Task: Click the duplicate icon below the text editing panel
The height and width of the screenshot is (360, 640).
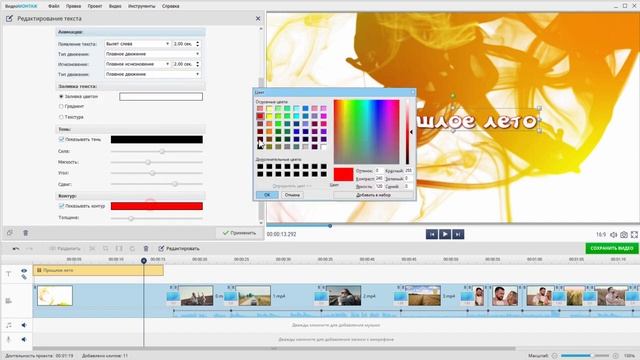Action: [x=10, y=233]
